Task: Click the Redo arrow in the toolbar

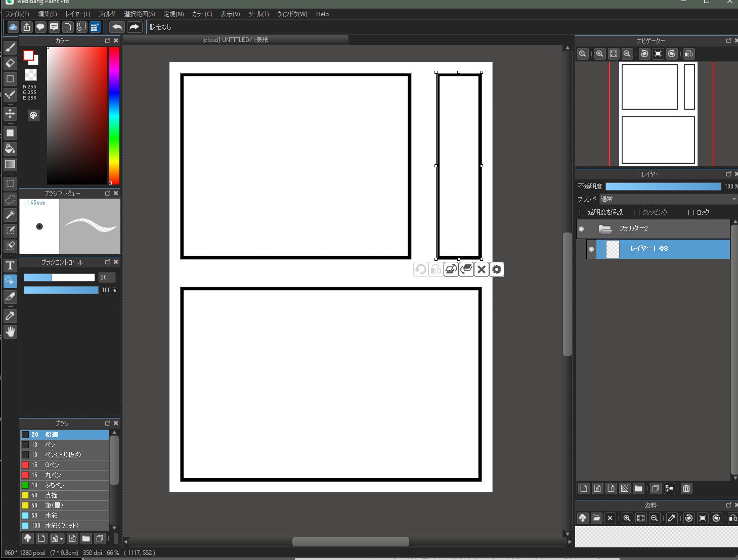Action: point(134,27)
